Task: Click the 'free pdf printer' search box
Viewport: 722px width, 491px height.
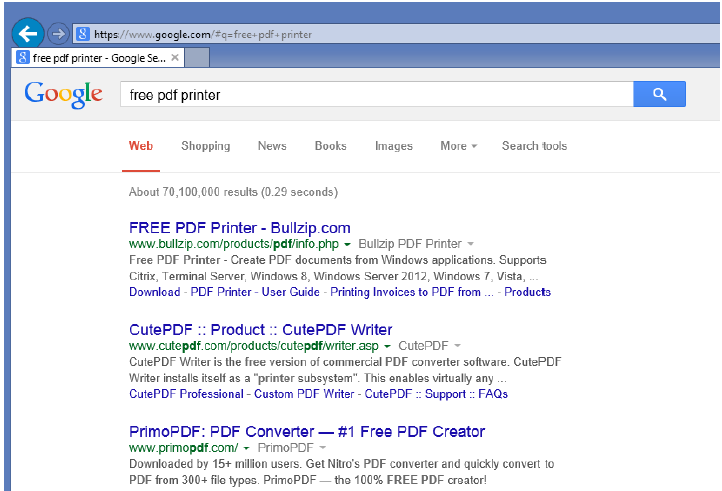Action: (377, 94)
